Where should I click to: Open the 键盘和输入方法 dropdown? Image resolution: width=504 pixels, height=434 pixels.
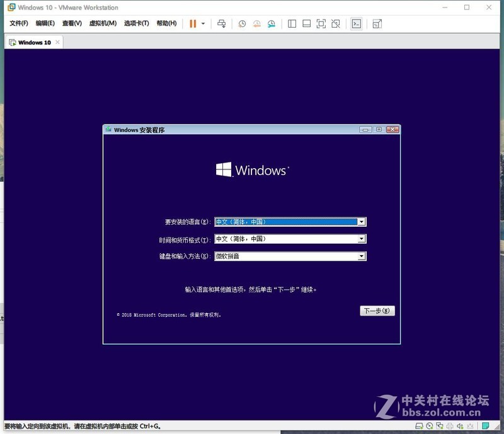pos(362,256)
